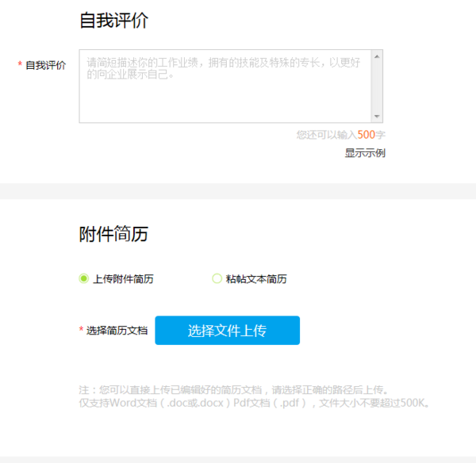Image resolution: width=476 pixels, height=463 pixels.
Task: Click the 自我评价 field label beside the text area
Action: click(46, 65)
